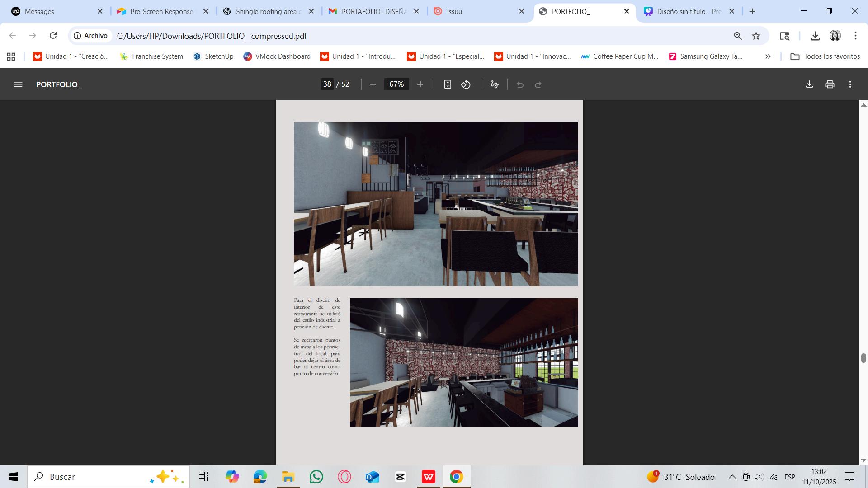Click the vertical scrollbar thumb
The image size is (868, 488).
[x=863, y=358]
